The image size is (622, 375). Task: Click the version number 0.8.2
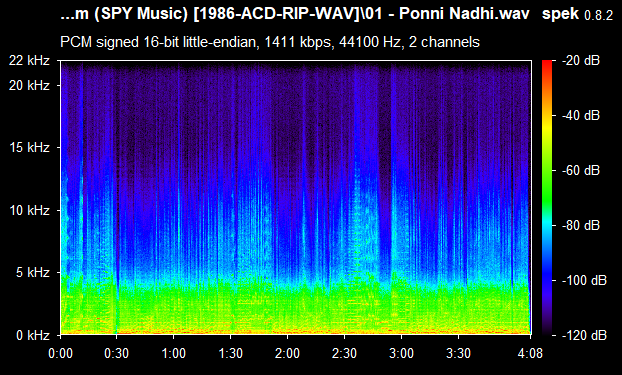tap(599, 16)
